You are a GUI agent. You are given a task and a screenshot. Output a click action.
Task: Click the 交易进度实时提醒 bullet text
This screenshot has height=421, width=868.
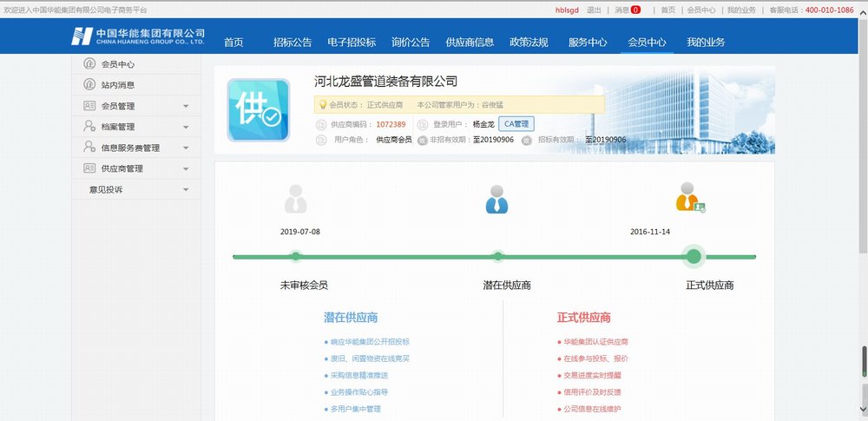(x=592, y=376)
